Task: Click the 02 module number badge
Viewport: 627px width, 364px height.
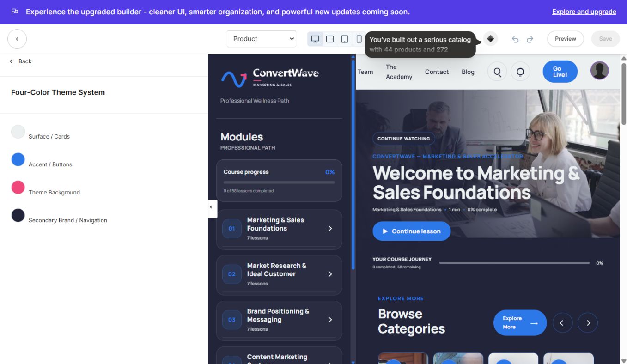Action: pyautogui.click(x=232, y=274)
